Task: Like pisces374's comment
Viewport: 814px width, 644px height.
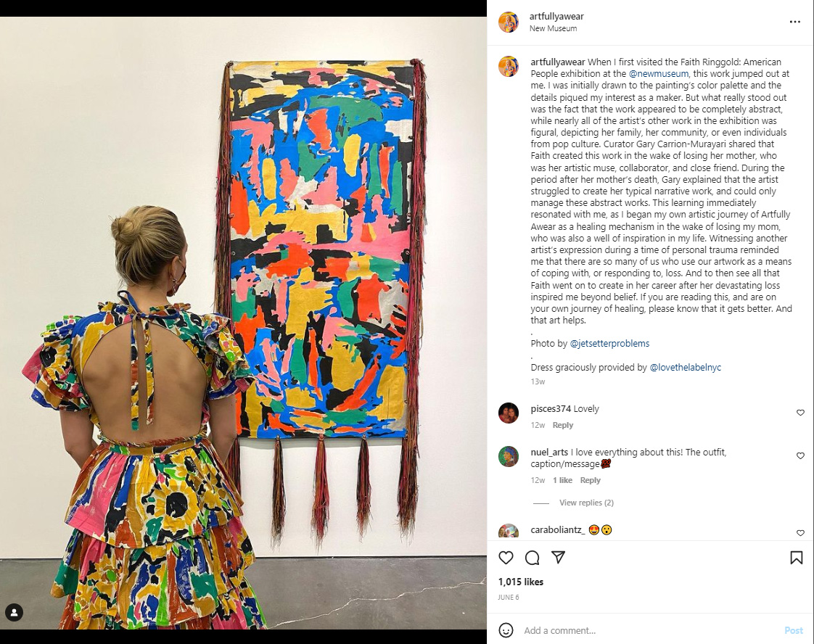Action: coord(800,413)
